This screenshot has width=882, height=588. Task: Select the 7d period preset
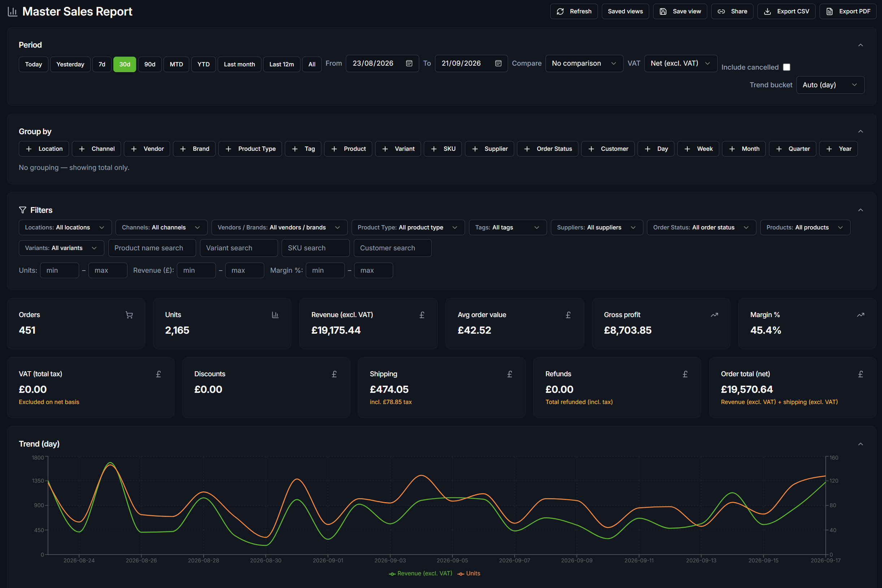pyautogui.click(x=102, y=65)
